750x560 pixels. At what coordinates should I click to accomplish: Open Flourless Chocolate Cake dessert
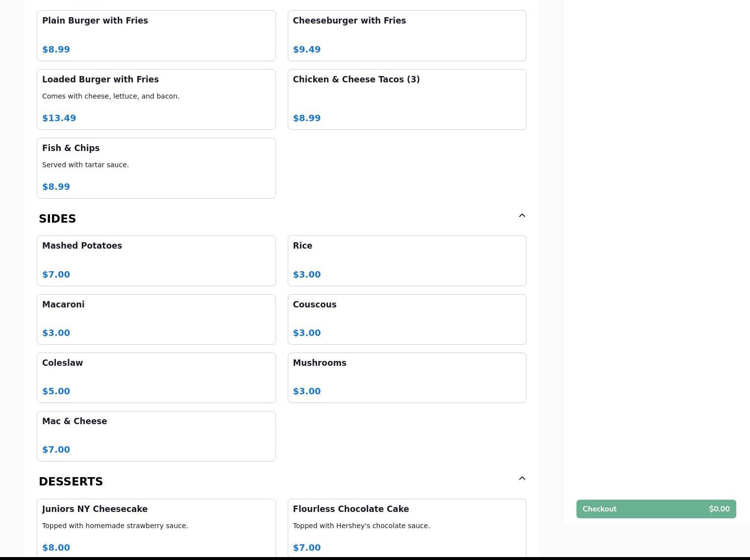point(407,529)
